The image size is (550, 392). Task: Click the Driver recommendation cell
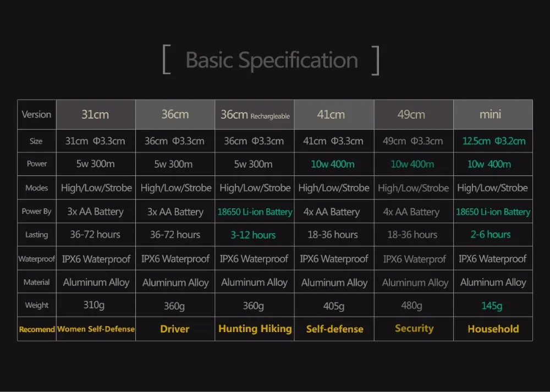pyautogui.click(x=175, y=329)
